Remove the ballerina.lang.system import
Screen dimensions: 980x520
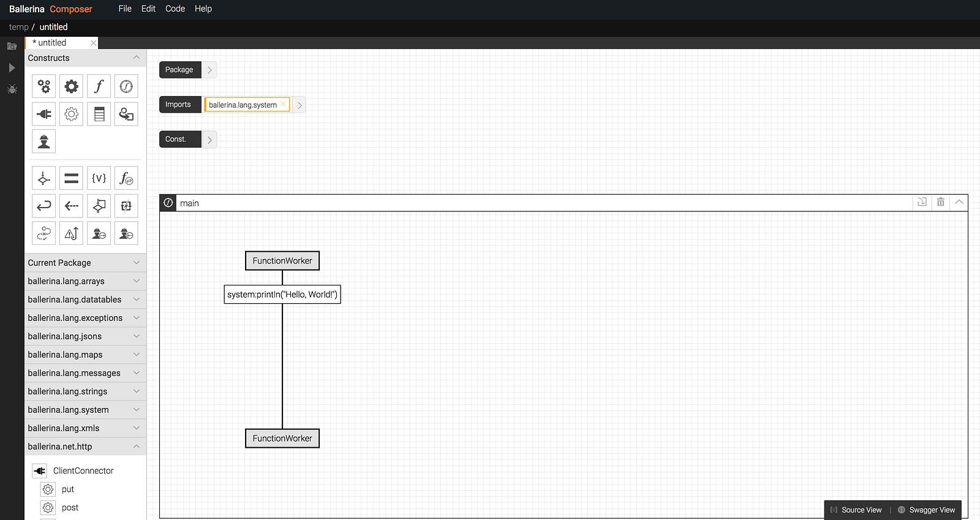point(283,104)
